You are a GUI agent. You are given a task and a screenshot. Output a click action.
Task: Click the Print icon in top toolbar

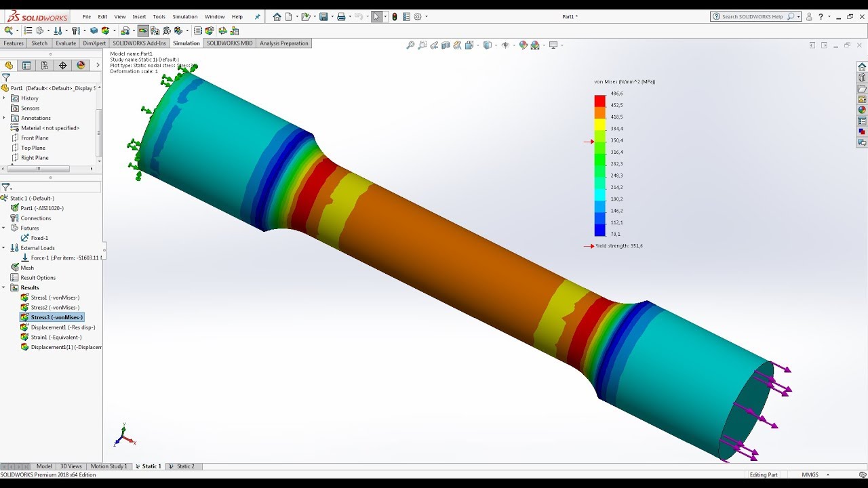coord(341,16)
